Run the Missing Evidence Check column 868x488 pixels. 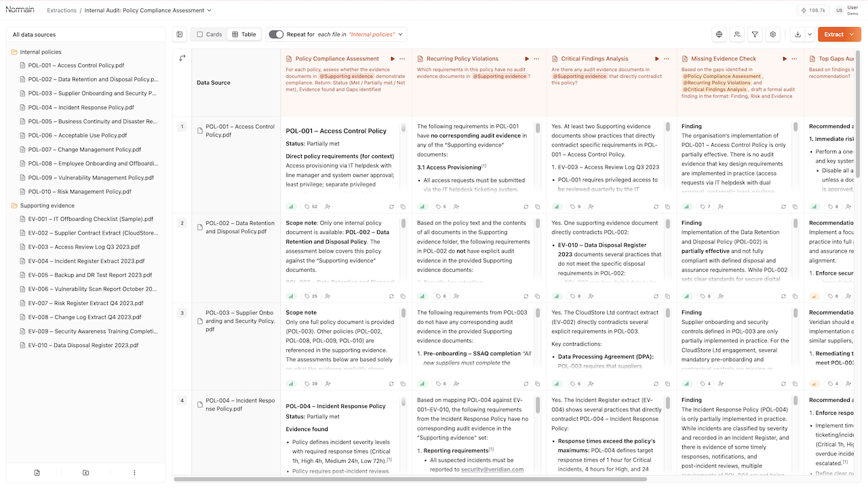[x=785, y=59]
